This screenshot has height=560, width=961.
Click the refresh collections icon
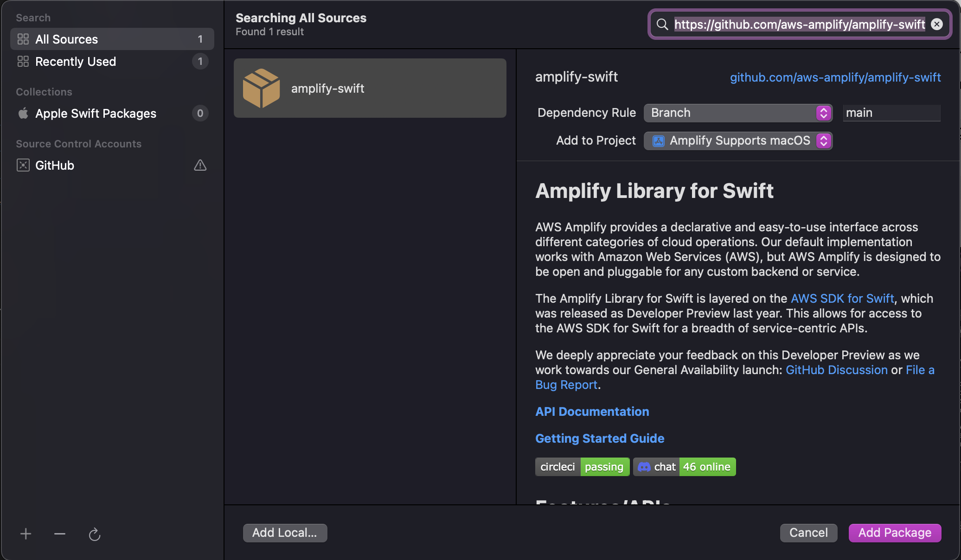[95, 535]
